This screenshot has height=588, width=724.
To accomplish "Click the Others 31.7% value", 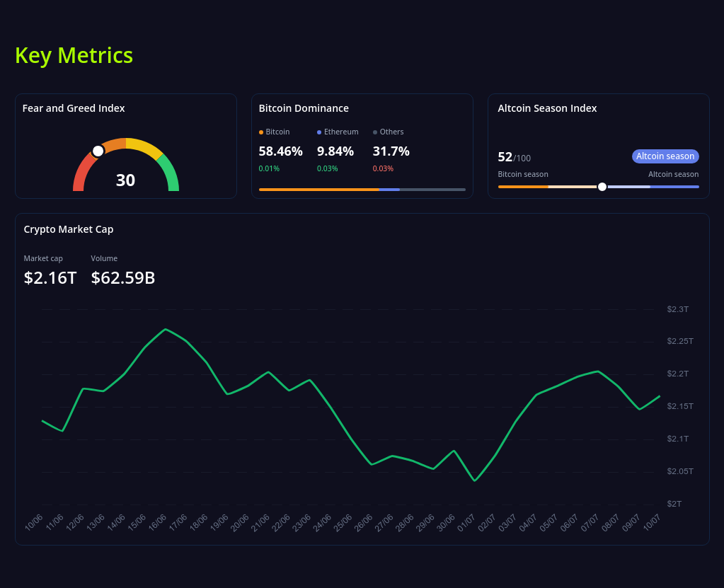I will click(x=391, y=151).
